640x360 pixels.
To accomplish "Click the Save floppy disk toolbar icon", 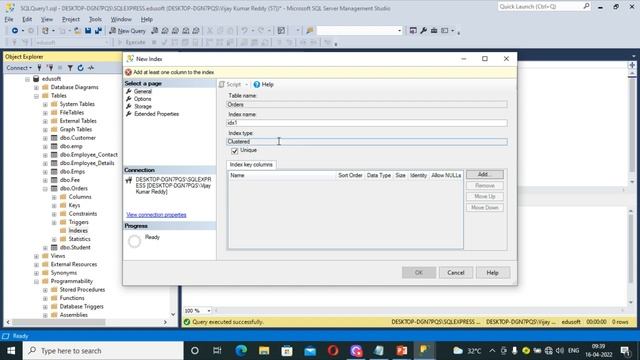I will tap(88, 31).
